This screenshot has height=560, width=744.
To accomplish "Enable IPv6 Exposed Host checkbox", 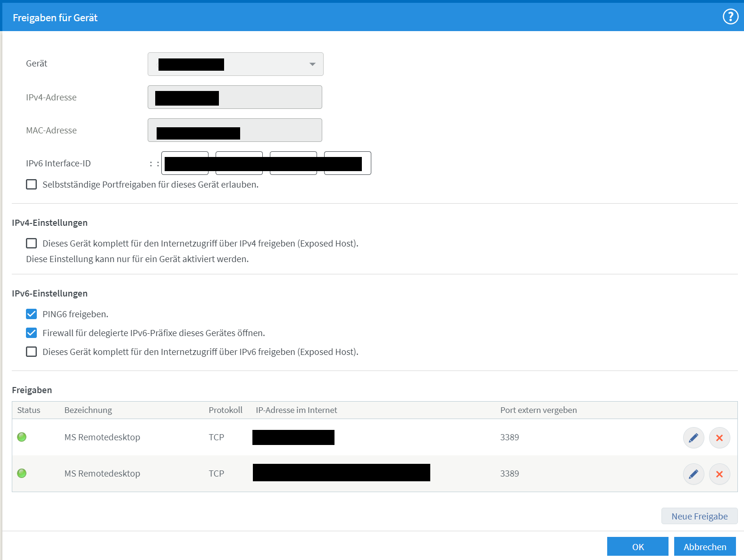I will coord(32,352).
